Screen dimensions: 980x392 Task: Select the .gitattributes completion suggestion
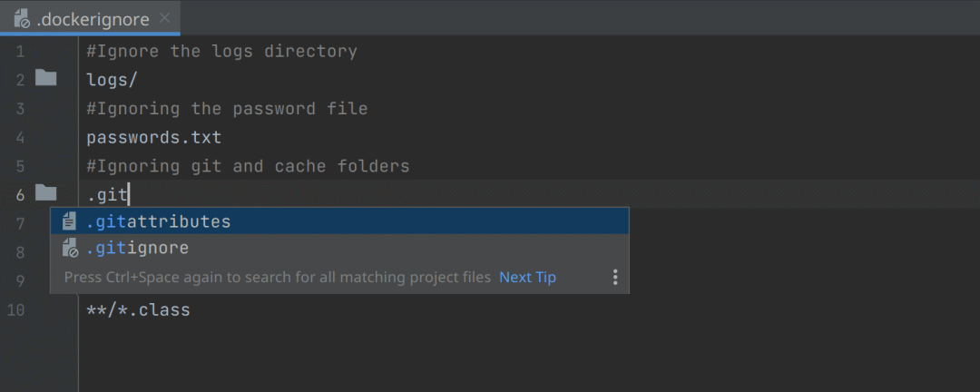pos(159,221)
